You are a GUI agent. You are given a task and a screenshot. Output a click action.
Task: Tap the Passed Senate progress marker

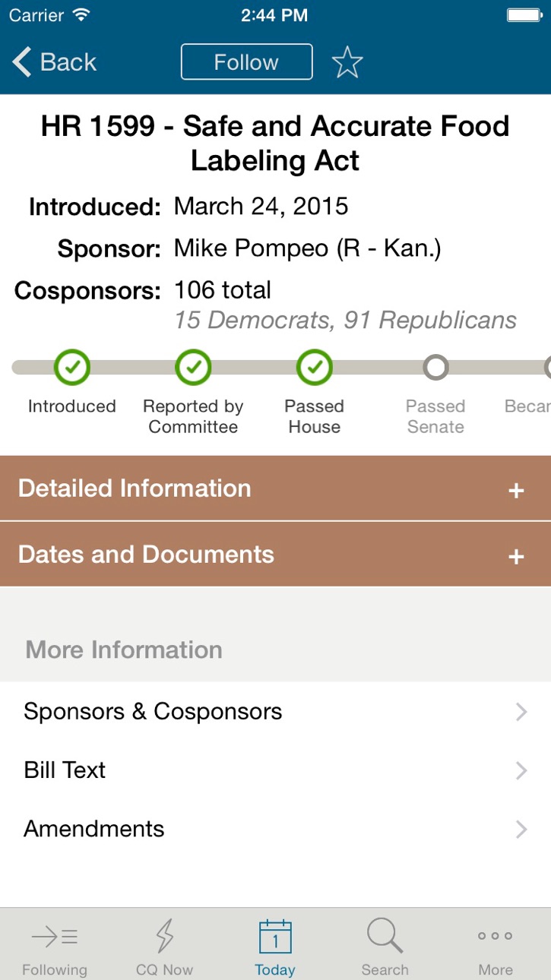pyautogui.click(x=435, y=368)
